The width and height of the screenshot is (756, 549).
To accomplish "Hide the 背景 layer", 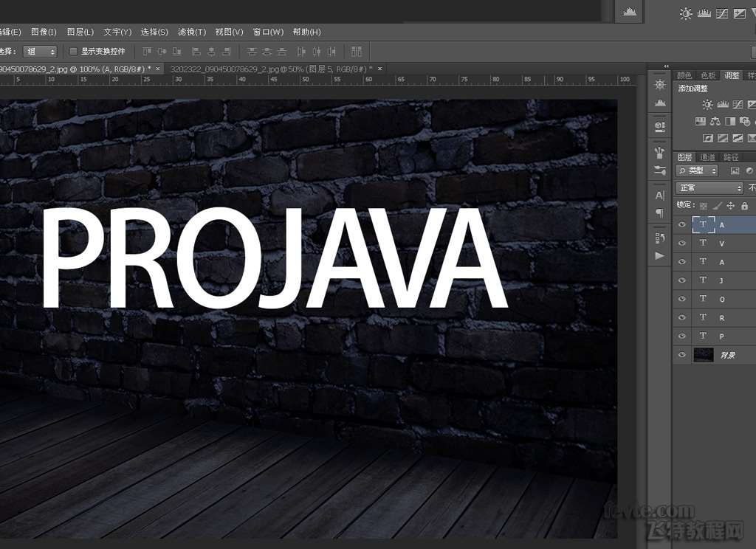I will point(681,355).
